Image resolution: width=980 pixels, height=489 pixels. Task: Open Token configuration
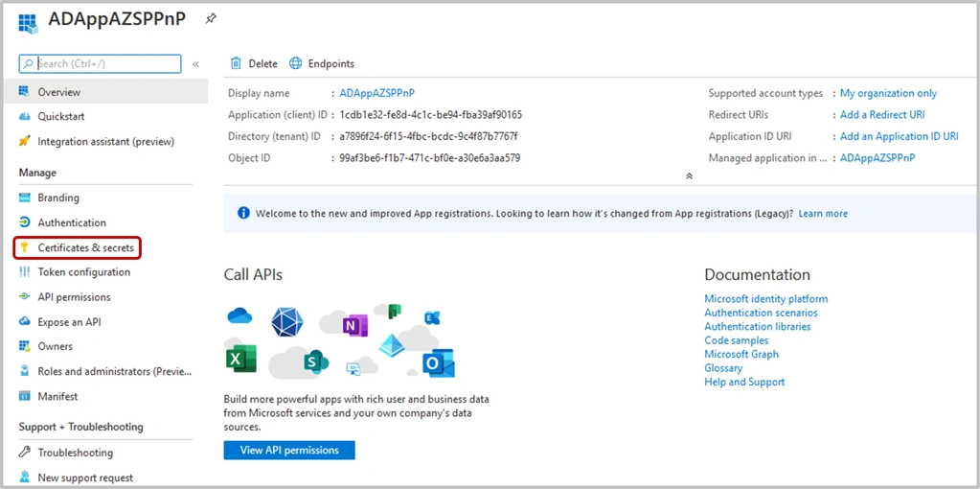84,272
